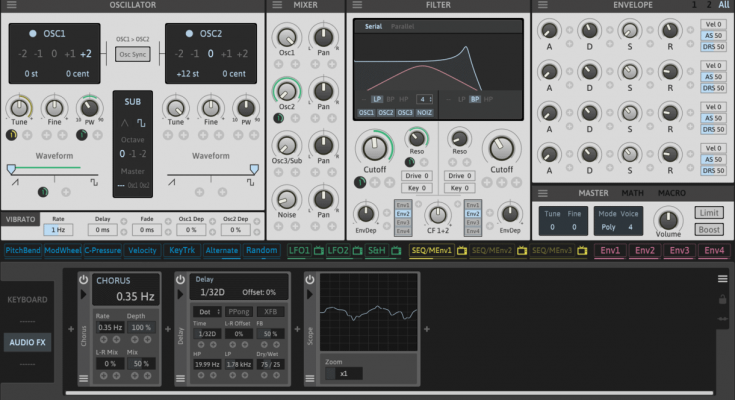
Task: Expand the Scope module arrow
Action: click(309, 294)
